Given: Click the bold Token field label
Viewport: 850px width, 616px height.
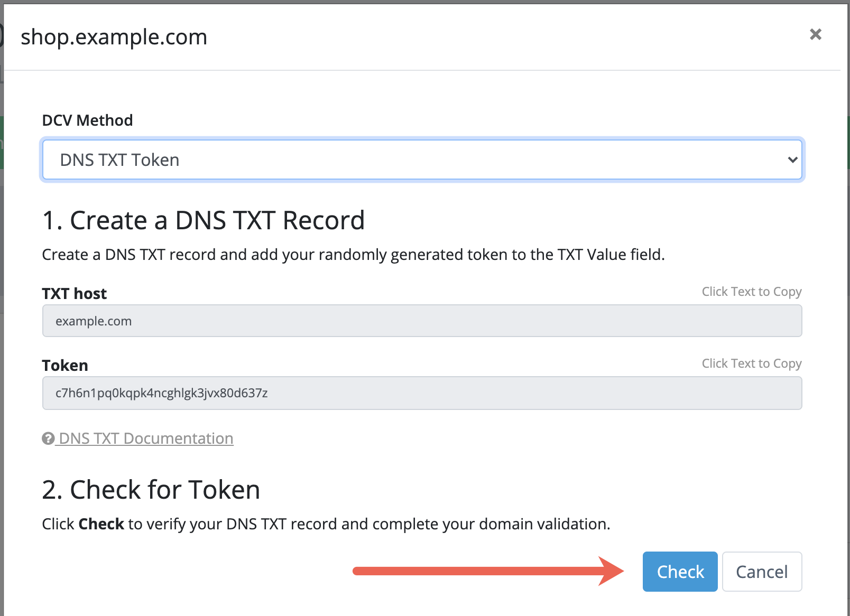Looking at the screenshot, I should (x=65, y=366).
